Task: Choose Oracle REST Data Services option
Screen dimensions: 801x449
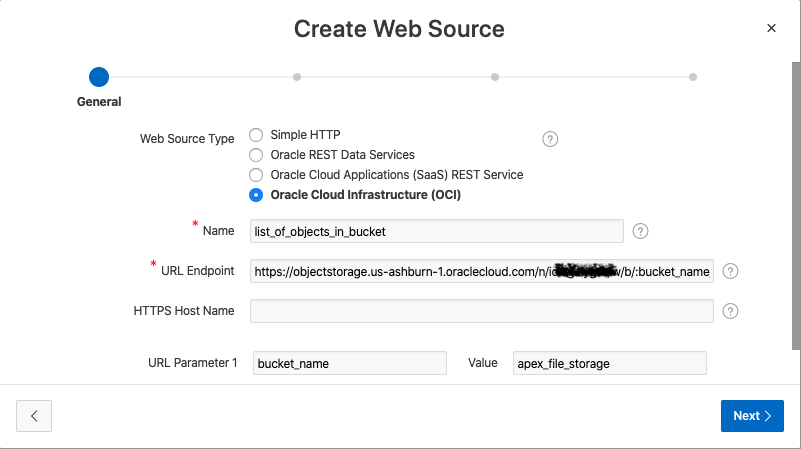Action: (x=257, y=155)
